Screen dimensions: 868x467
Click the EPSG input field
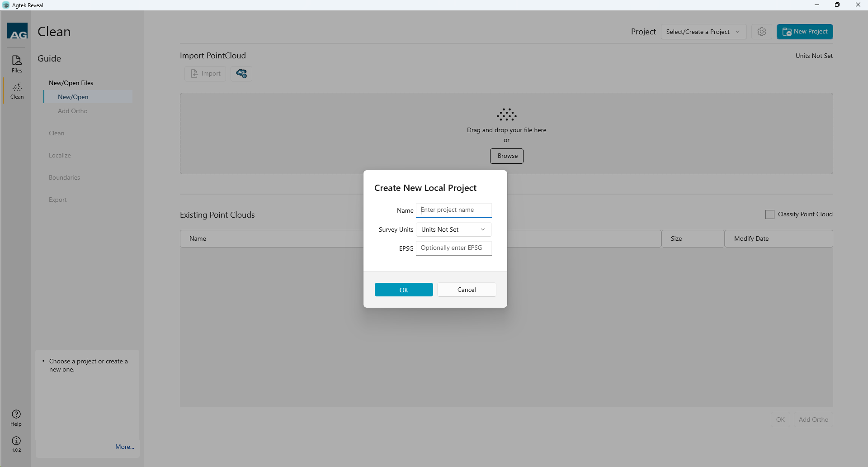click(x=453, y=248)
